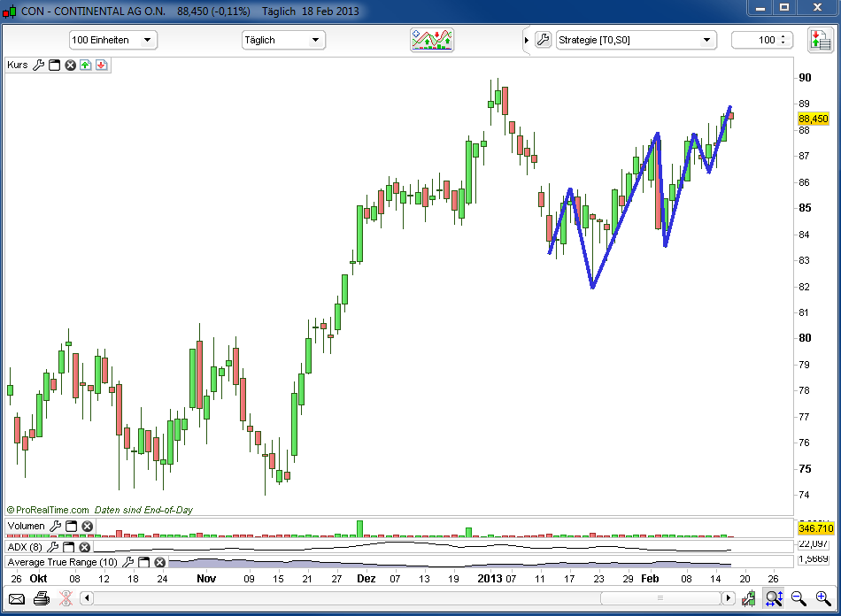This screenshot has height=616, width=841.
Task: Open ADX (8) settings wrench
Action: pos(52,547)
